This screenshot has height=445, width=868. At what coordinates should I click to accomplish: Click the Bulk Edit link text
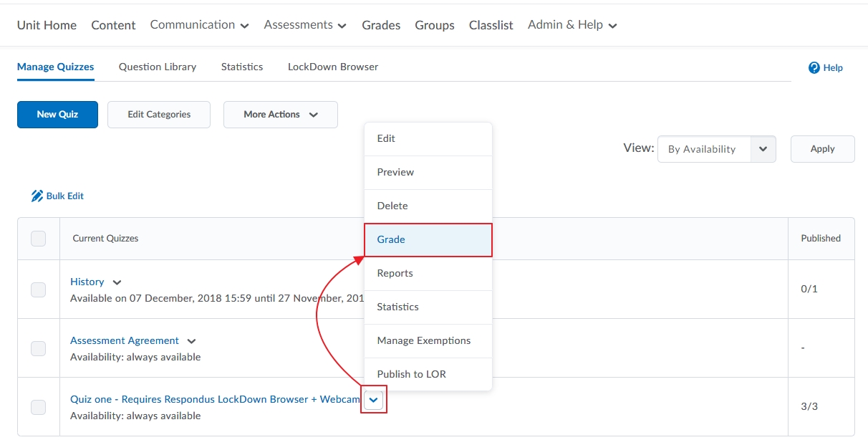65,196
